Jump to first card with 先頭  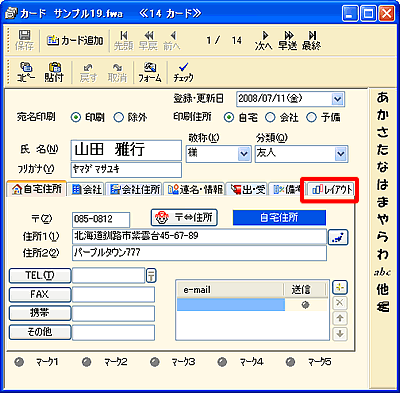click(x=124, y=40)
